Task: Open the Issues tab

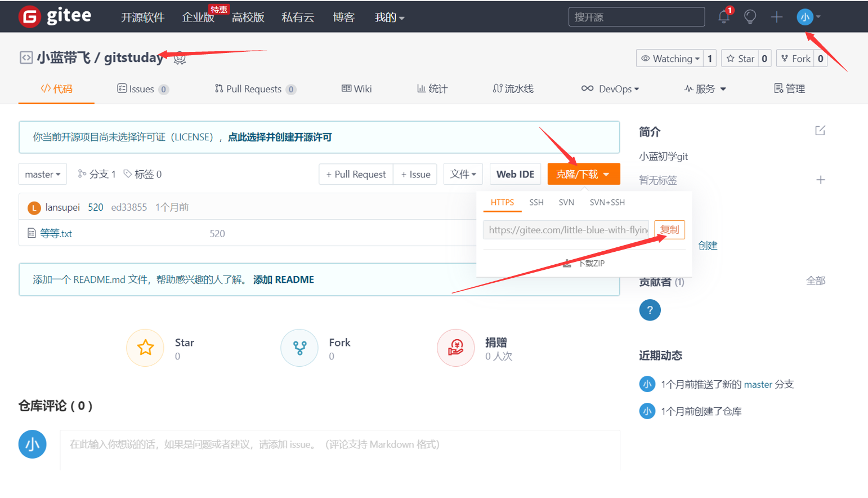Action: coord(143,89)
